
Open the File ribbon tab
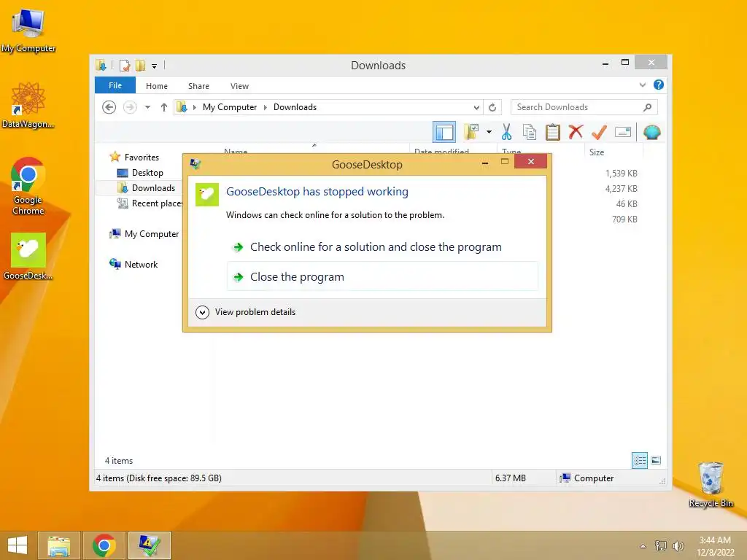click(x=115, y=85)
